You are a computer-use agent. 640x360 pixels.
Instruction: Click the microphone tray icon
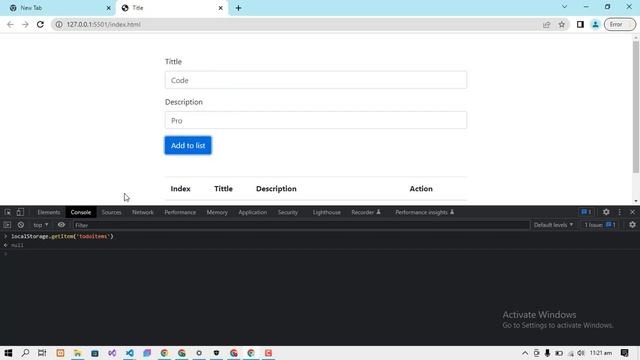click(547, 353)
